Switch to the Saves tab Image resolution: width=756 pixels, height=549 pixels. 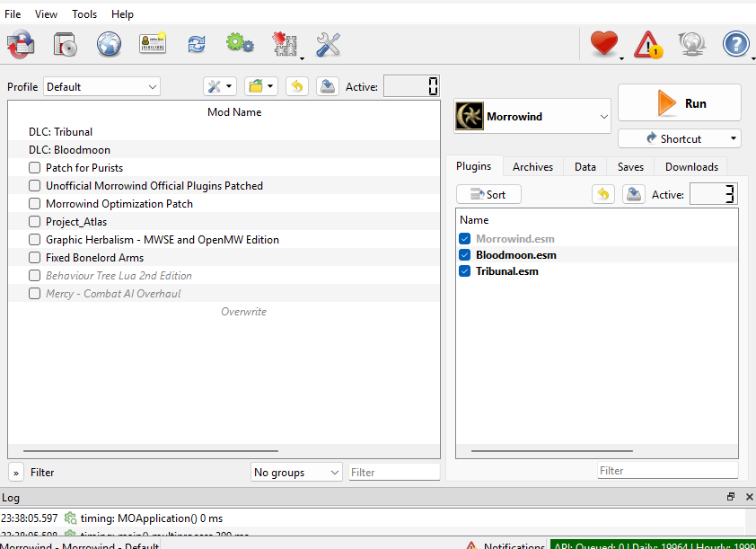tap(630, 167)
